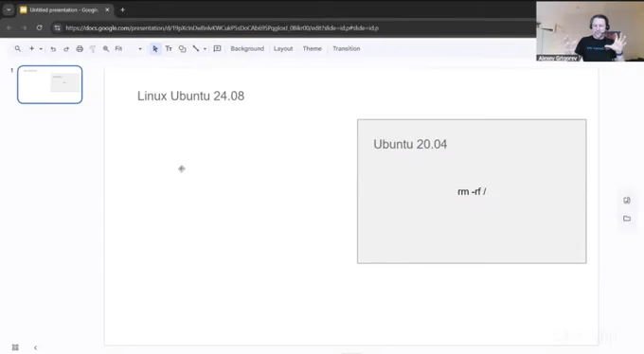Image resolution: width=644 pixels, height=354 pixels.
Task: Open the side panel top icon
Action: pyautogui.click(x=627, y=201)
